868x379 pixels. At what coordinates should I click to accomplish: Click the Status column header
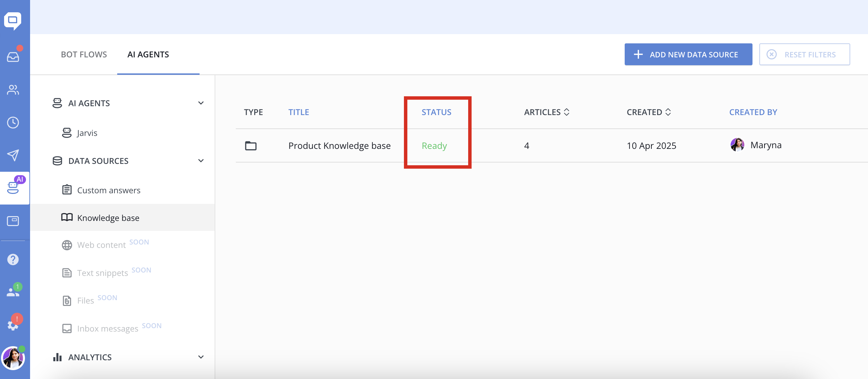(x=436, y=112)
